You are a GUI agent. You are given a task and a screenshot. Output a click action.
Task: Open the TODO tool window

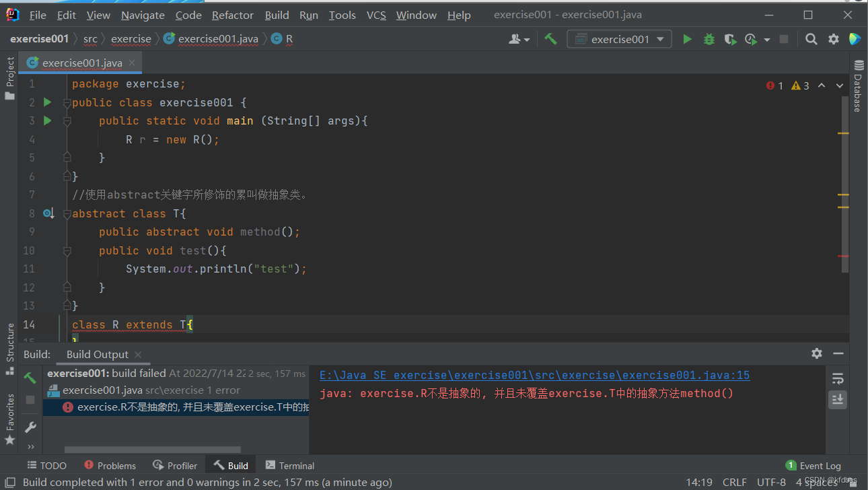point(46,465)
